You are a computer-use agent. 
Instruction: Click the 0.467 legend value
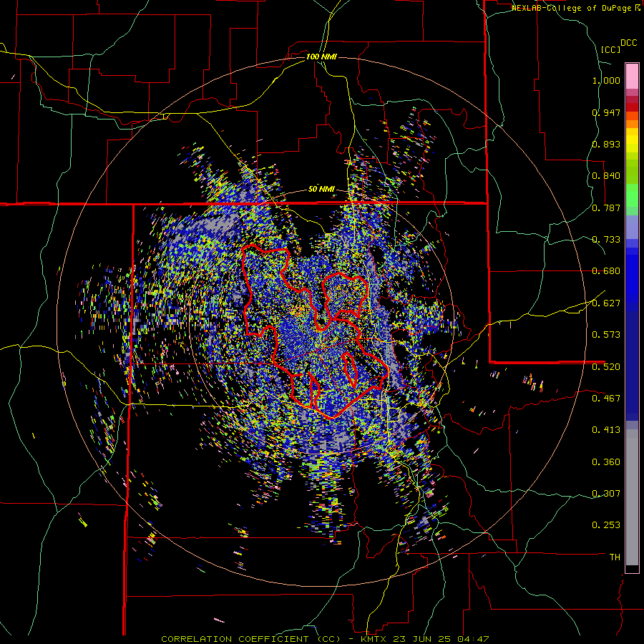pyautogui.click(x=606, y=398)
